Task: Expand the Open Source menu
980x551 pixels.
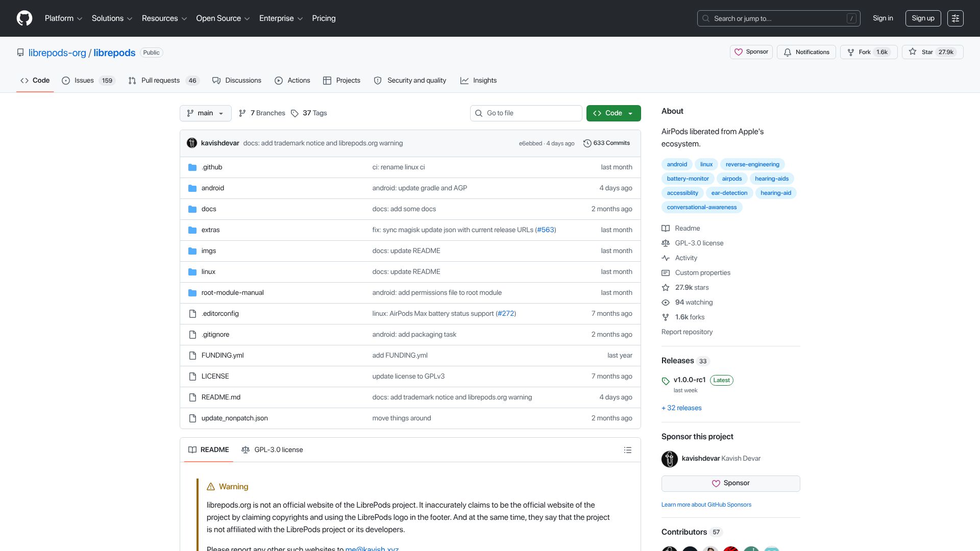Action: [x=223, y=18]
